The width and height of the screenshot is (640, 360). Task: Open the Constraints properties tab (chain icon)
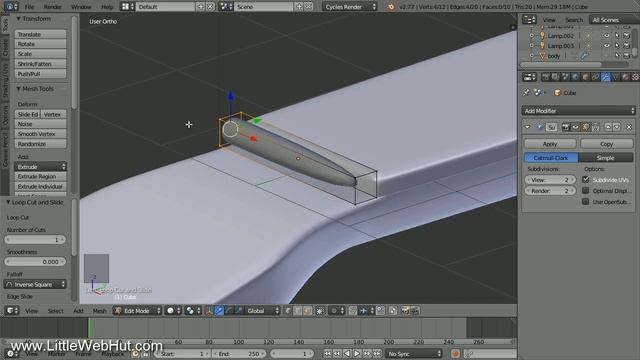click(x=596, y=77)
